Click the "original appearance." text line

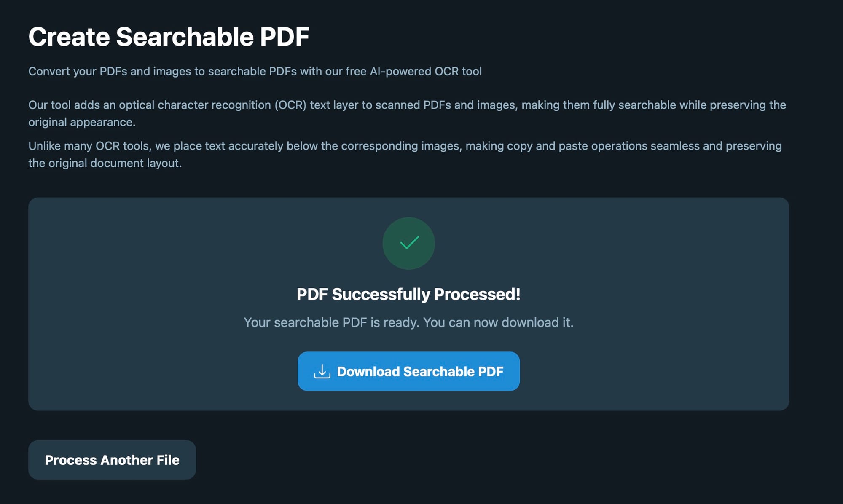[82, 122]
